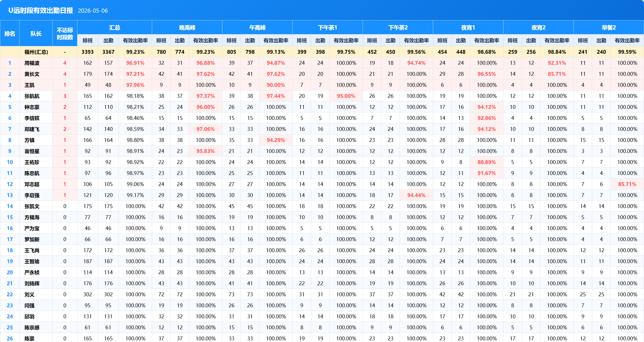Click the 排名 column header

tap(10, 34)
